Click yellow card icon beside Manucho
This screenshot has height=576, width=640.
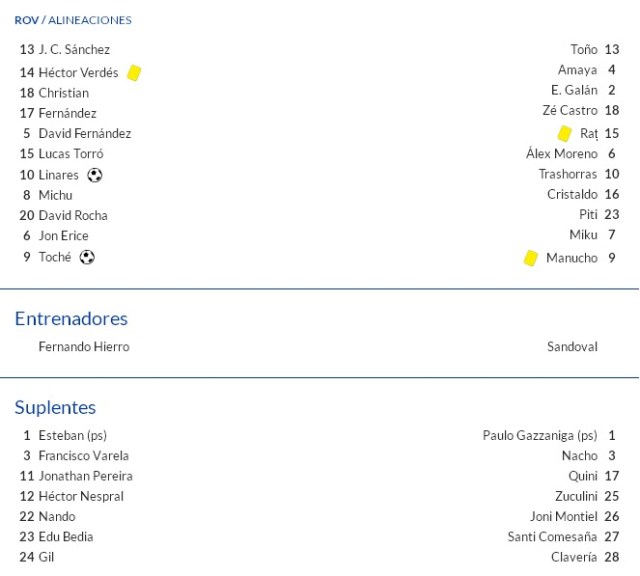[x=530, y=258]
